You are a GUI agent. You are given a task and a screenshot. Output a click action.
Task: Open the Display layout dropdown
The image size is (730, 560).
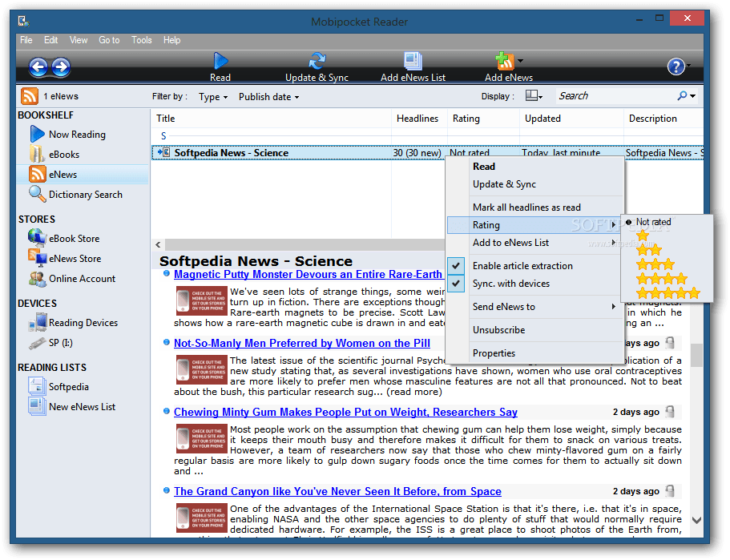(x=534, y=96)
